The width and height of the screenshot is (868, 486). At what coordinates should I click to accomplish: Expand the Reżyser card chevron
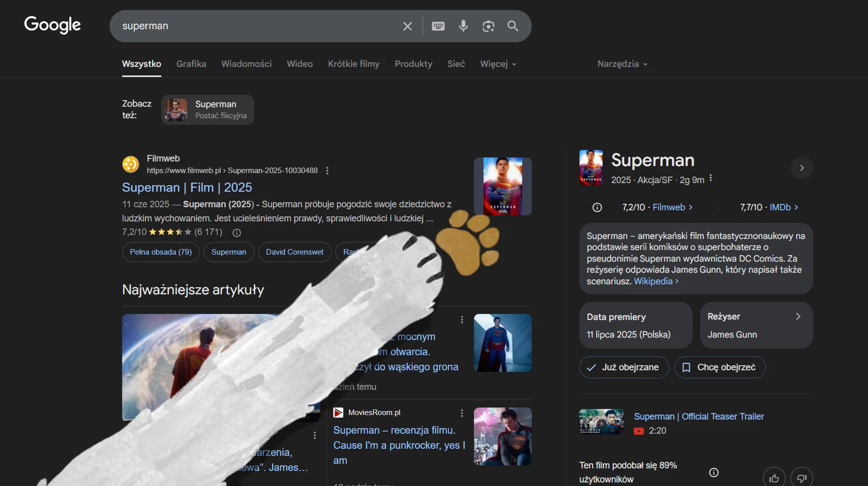(x=798, y=316)
